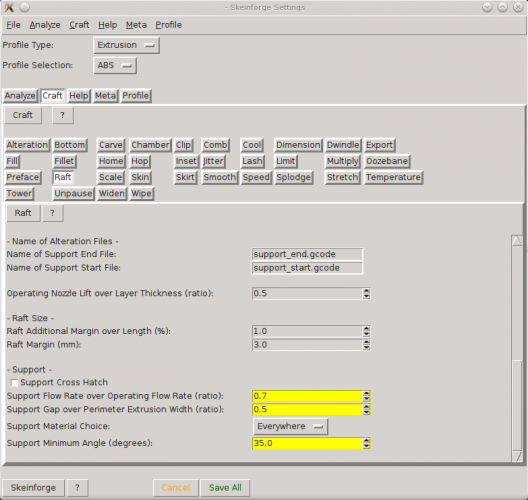528x500 pixels.
Task: Click the app icon in title bar
Action: pos(9,7)
